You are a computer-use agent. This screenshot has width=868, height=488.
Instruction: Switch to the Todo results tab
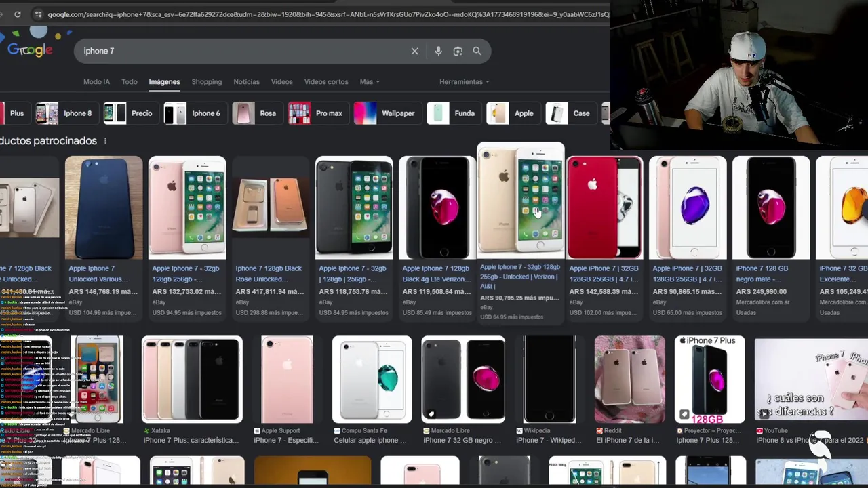[130, 81]
